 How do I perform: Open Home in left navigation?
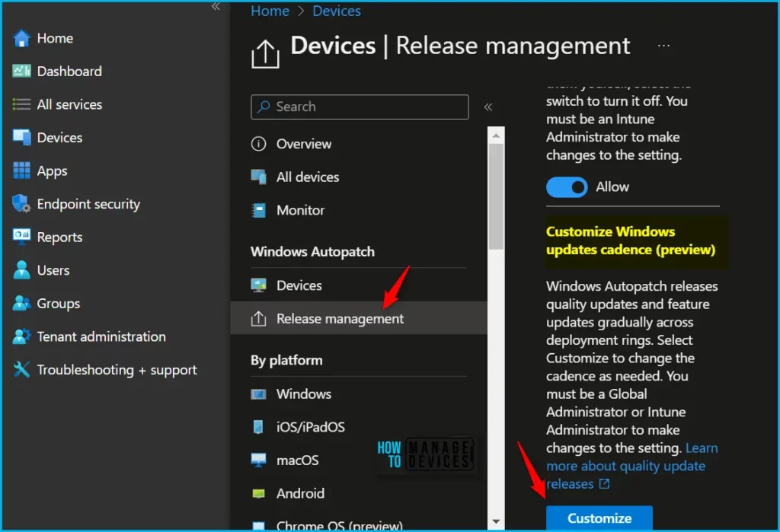(x=55, y=38)
